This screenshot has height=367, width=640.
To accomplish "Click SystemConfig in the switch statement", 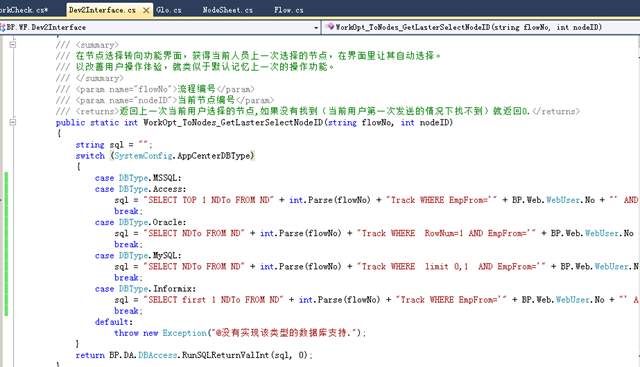I will 143,156.
